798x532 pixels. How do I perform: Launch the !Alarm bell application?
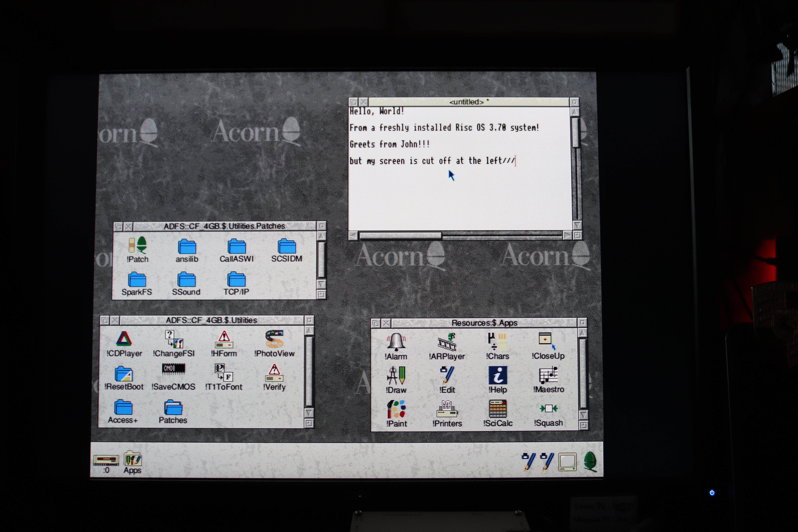pyautogui.click(x=396, y=346)
